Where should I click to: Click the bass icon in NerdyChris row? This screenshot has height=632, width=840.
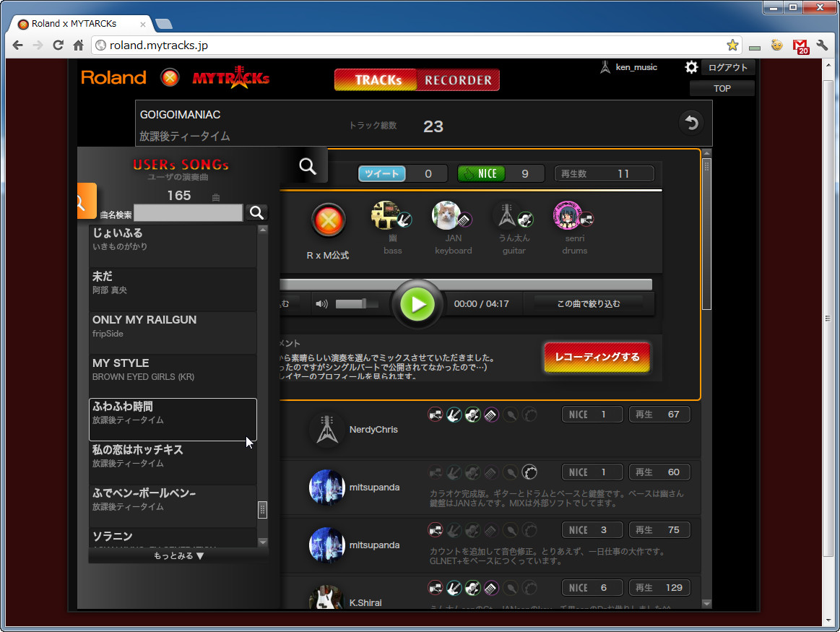[x=454, y=415]
